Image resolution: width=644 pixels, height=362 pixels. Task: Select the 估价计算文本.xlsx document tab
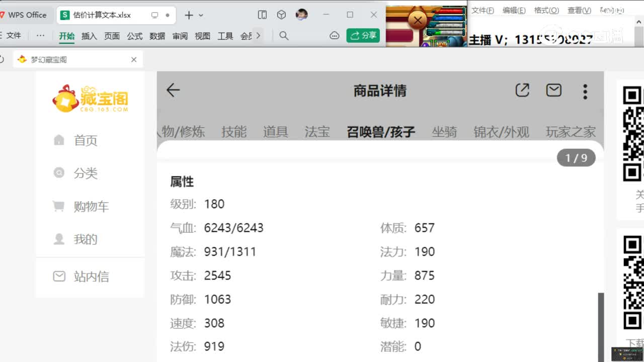coord(116,15)
